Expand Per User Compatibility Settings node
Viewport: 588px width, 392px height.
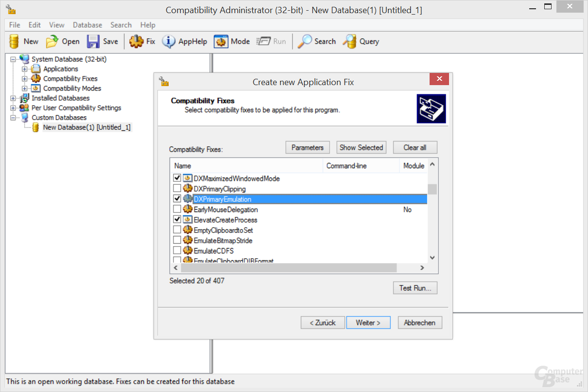[x=13, y=108]
